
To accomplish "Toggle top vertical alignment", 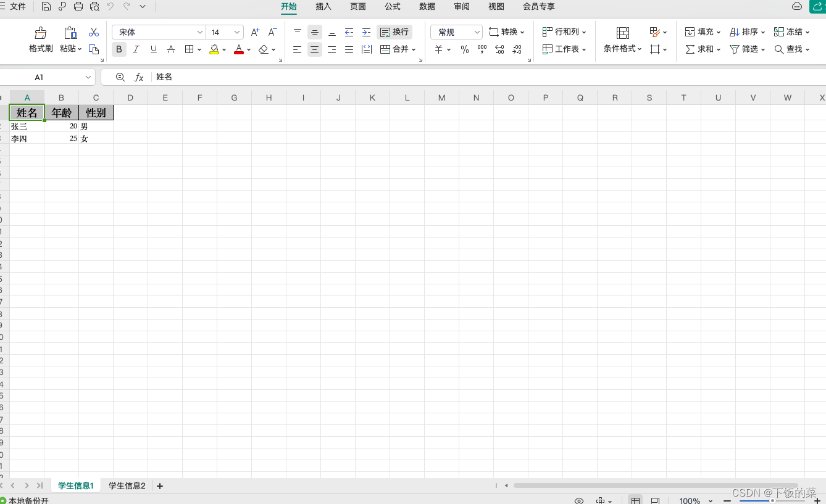I will click(x=298, y=32).
